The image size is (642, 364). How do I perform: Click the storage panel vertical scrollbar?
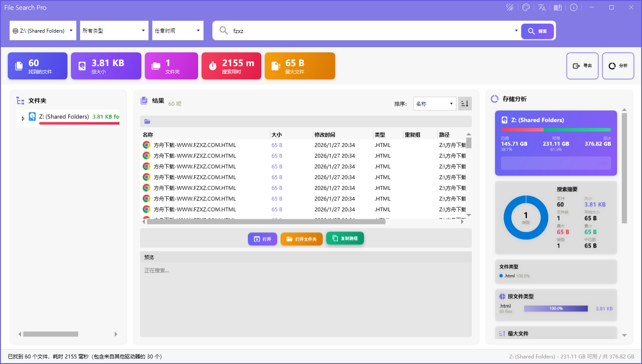click(624, 168)
